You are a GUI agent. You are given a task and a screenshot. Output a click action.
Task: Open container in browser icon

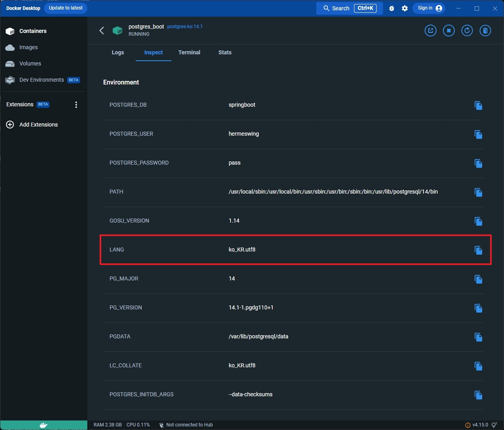coord(431,31)
